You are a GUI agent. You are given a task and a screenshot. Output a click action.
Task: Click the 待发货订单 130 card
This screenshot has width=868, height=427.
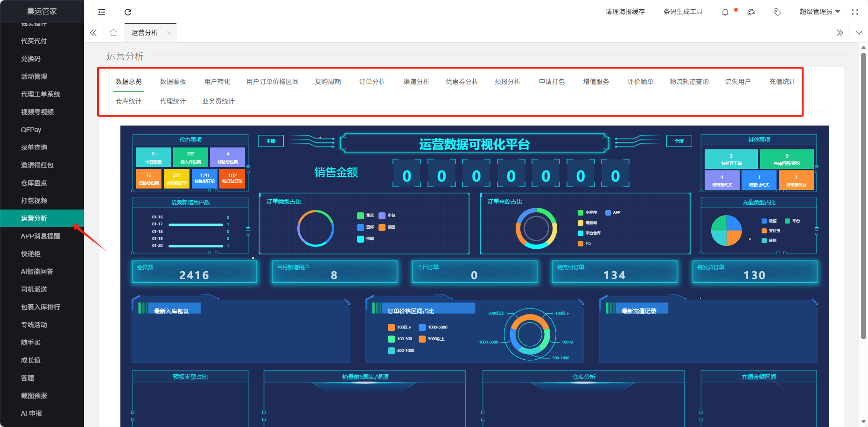[x=755, y=272]
